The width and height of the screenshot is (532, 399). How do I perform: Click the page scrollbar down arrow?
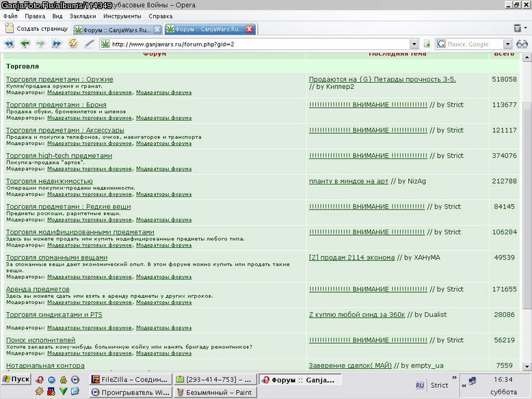pos(527,366)
